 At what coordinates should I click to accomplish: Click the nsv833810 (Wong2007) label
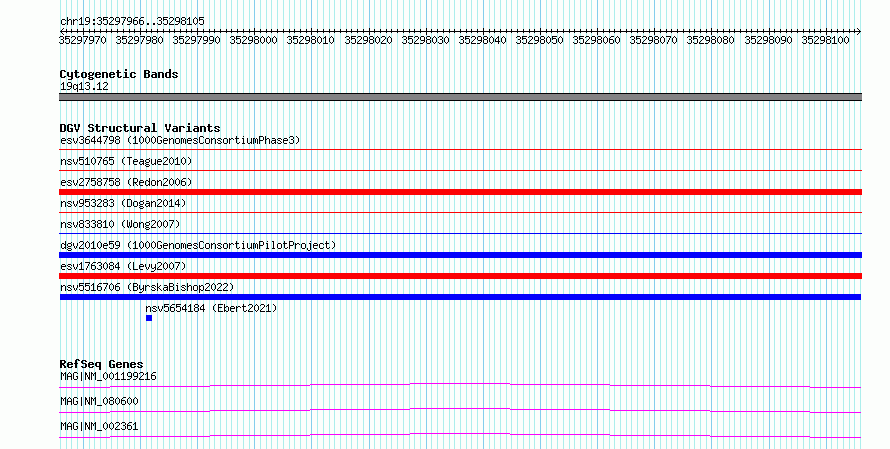[120, 224]
